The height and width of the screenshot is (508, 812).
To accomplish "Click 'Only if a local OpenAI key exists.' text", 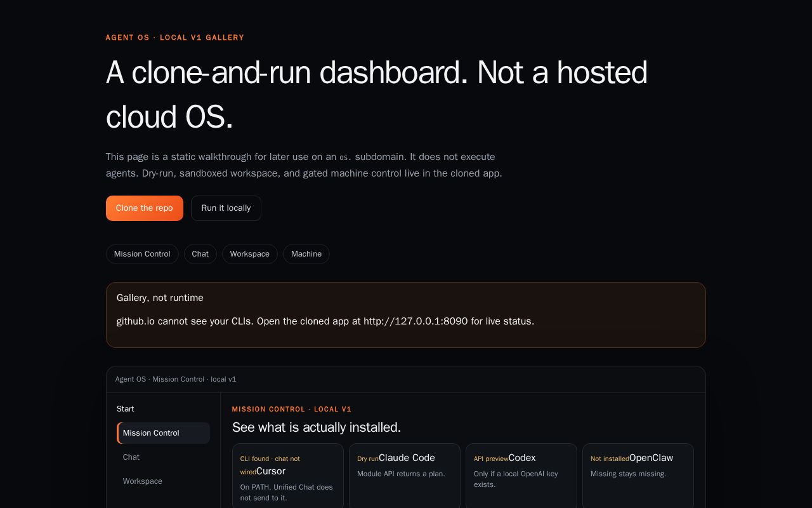I will 516,479.
